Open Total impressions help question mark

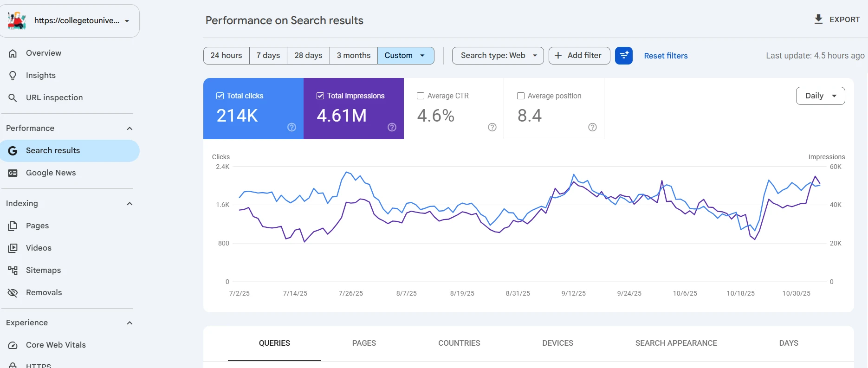(x=392, y=127)
